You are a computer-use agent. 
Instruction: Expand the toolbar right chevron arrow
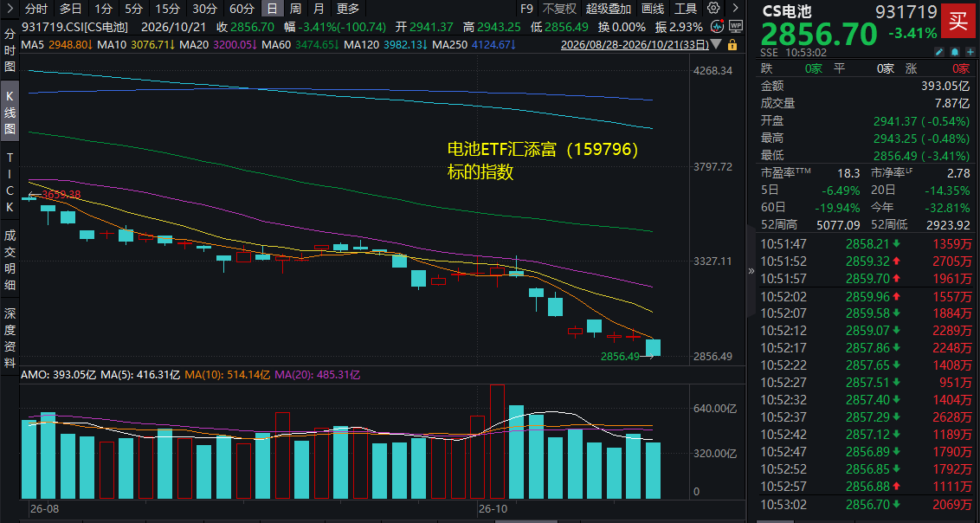point(736,9)
